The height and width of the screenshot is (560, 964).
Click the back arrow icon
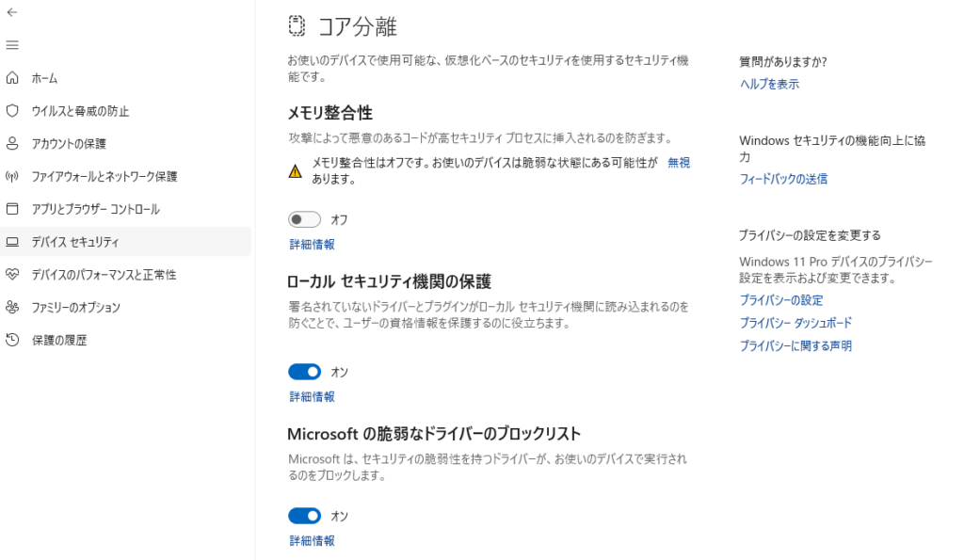pos(12,12)
